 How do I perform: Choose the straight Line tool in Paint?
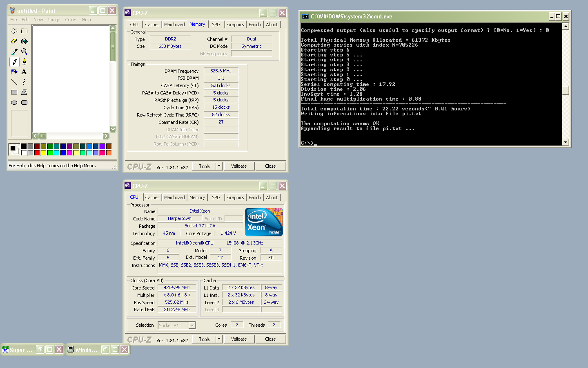pos(14,82)
